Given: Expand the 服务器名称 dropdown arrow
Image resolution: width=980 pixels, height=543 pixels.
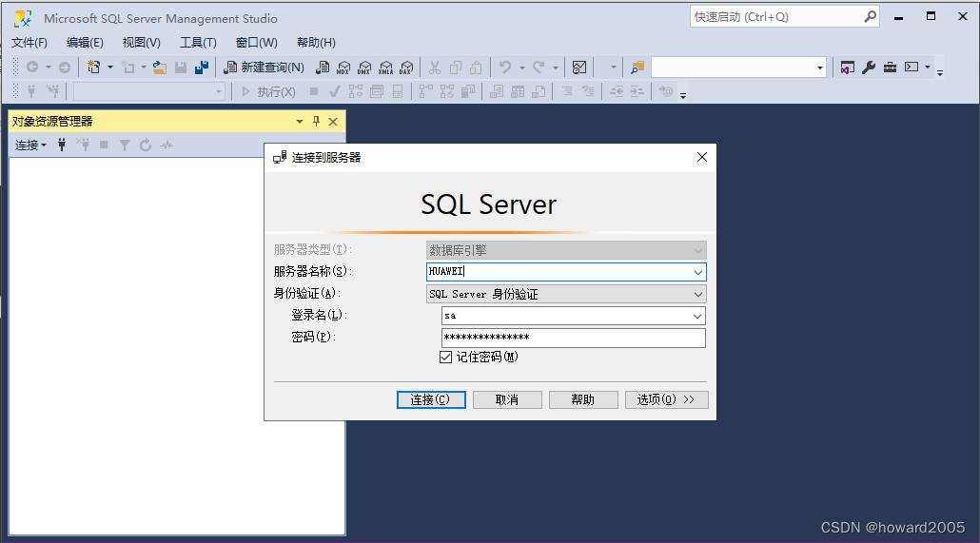Looking at the screenshot, I should tap(698, 272).
